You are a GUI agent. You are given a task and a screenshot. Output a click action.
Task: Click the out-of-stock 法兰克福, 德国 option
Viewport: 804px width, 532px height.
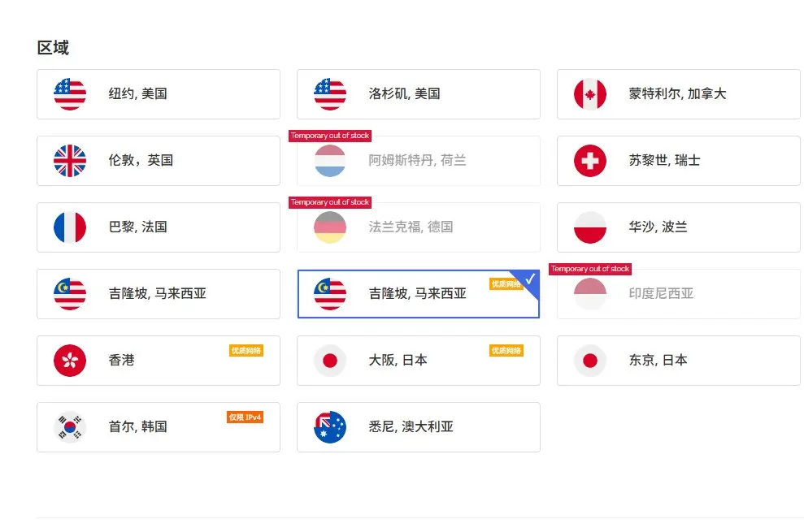(x=418, y=227)
